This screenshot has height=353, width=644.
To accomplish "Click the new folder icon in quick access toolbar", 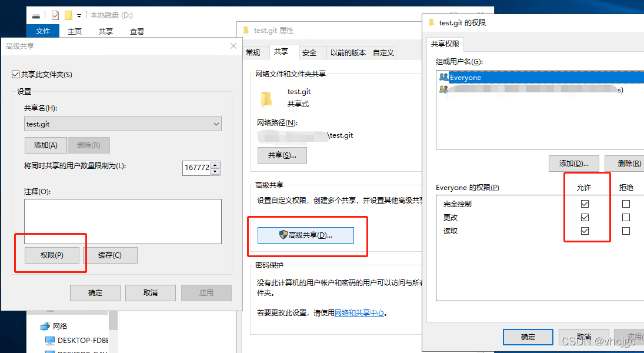I will coord(68,15).
